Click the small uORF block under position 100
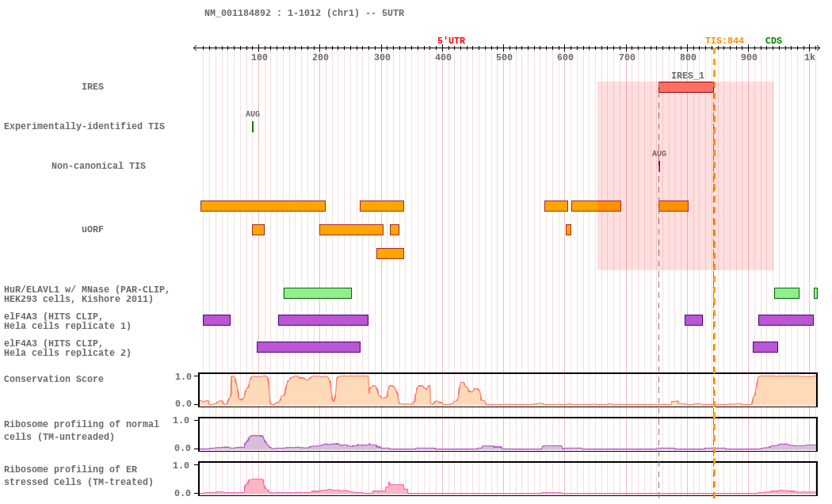 click(x=258, y=230)
